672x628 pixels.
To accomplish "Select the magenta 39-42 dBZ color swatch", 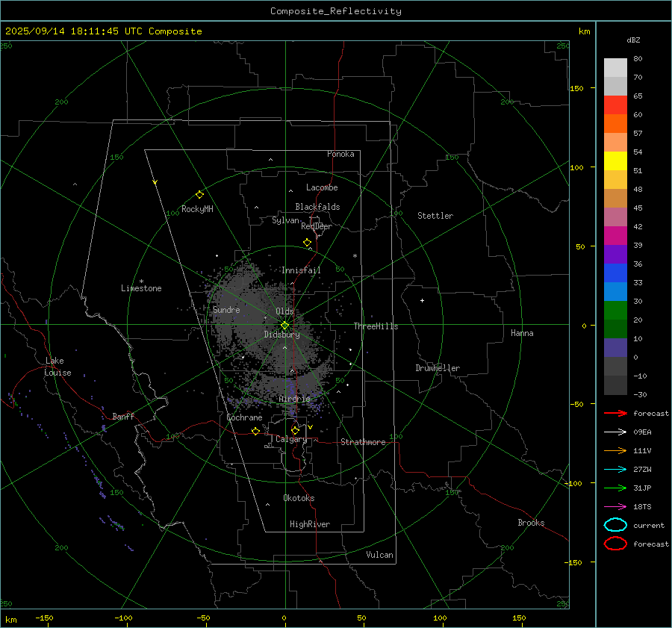I will point(615,236).
